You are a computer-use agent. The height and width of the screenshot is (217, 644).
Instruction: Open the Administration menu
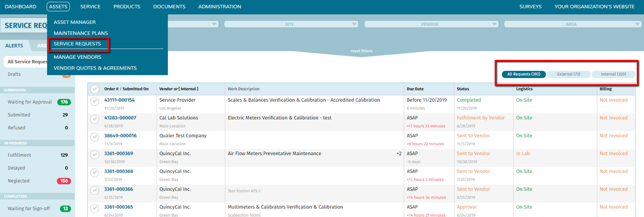pyautogui.click(x=220, y=6)
